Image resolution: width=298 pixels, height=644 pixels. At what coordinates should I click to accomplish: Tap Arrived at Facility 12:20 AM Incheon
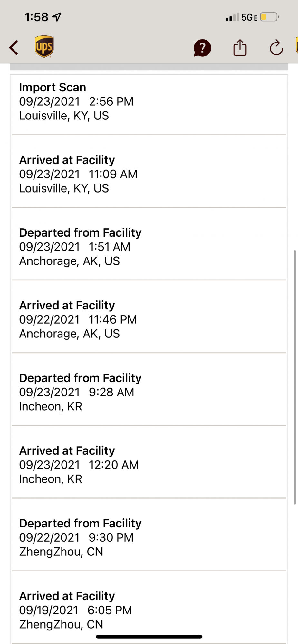[149, 465]
